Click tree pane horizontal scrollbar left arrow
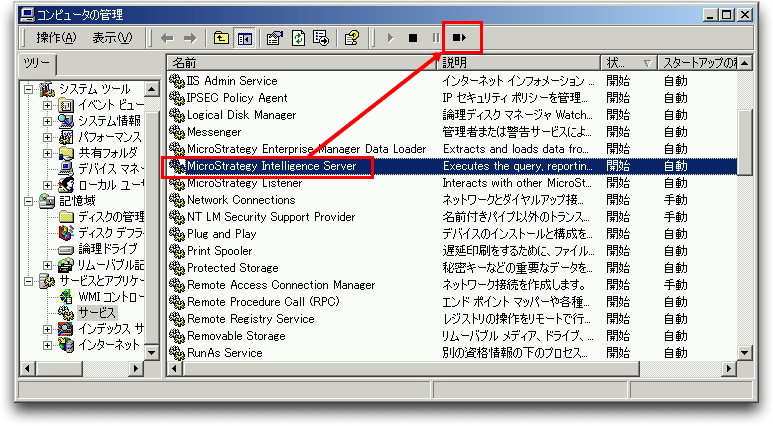 [28, 368]
